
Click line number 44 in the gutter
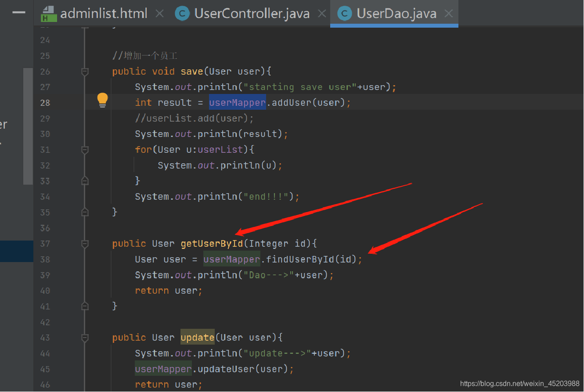point(45,353)
